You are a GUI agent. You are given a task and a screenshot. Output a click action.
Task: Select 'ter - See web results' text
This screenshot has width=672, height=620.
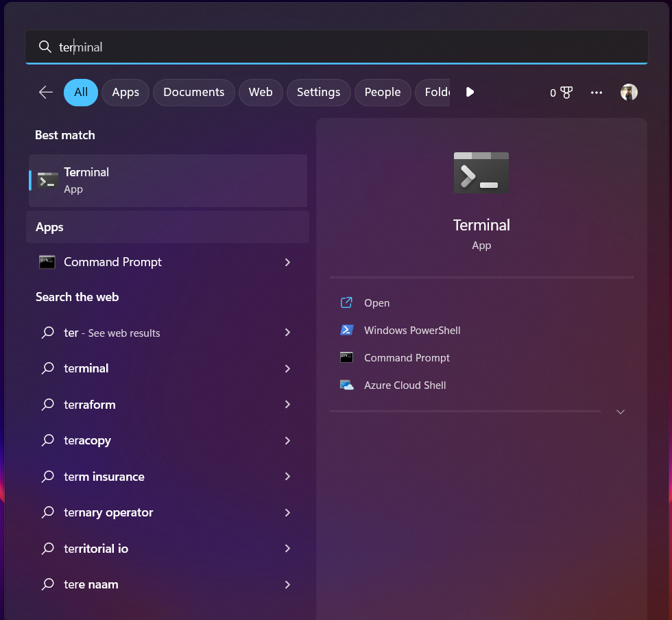click(112, 333)
